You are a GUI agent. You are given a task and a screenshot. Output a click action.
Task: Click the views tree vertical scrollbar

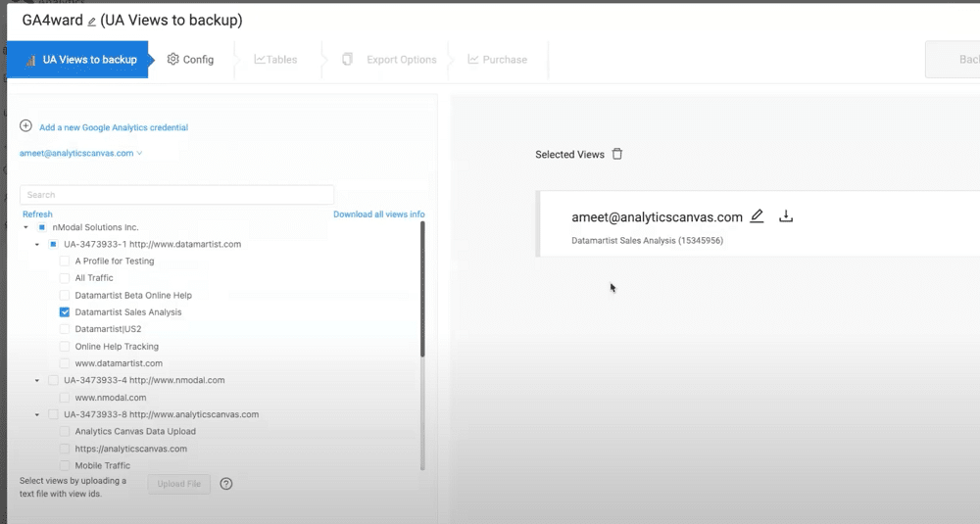pyautogui.click(x=422, y=294)
